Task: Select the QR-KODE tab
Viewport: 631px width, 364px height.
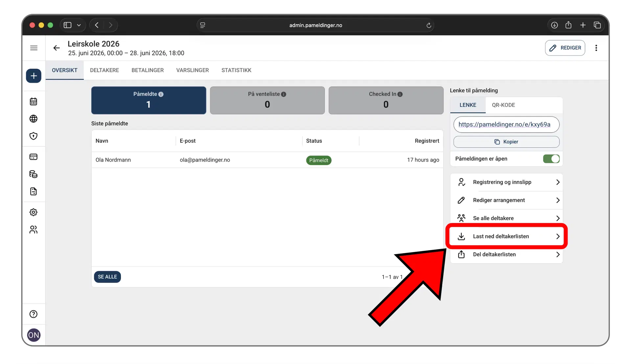Action: 503,105
